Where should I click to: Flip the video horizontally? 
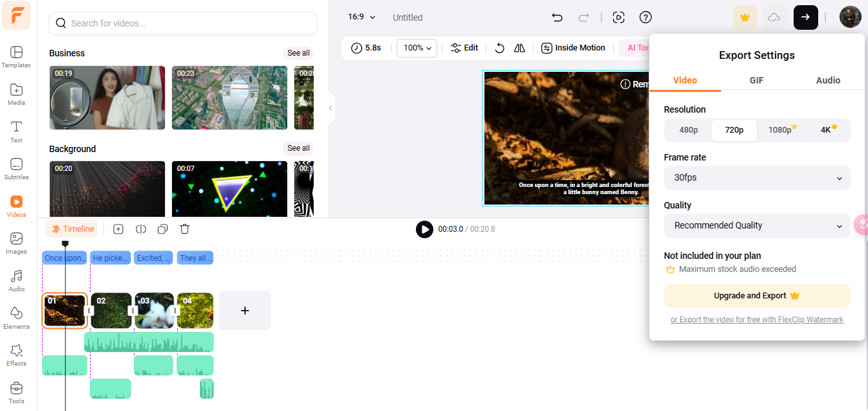coord(519,48)
